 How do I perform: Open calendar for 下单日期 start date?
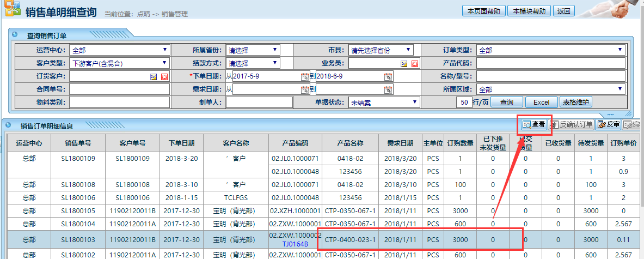[x=304, y=76]
